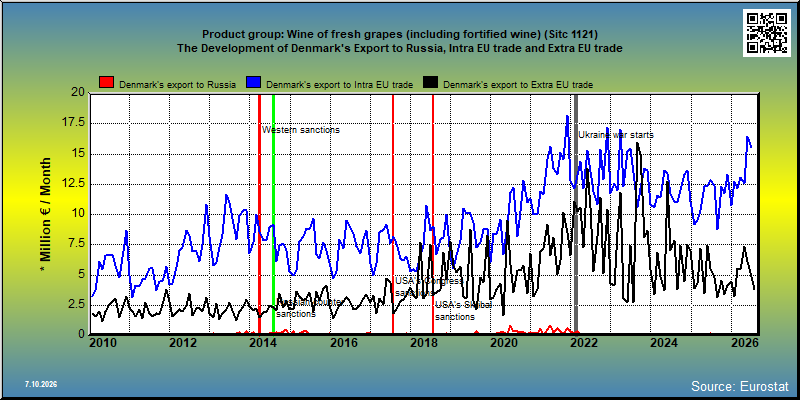Click the 2012 x-axis label
Viewport: 800px width, 400px height.
click(x=183, y=343)
